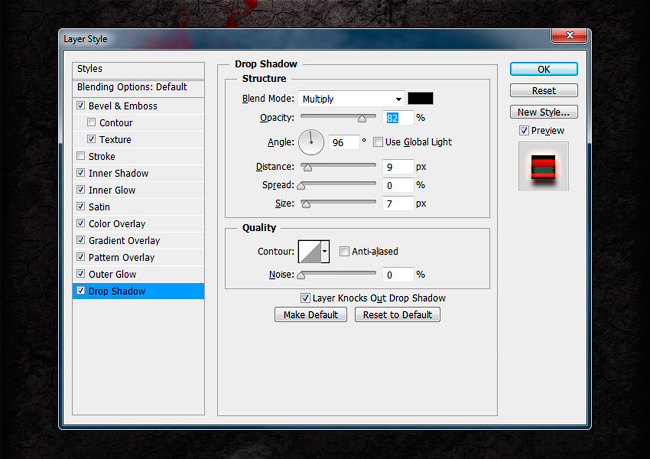This screenshot has height=459, width=650.
Task: Open the Satin settings label
Action: click(x=99, y=206)
